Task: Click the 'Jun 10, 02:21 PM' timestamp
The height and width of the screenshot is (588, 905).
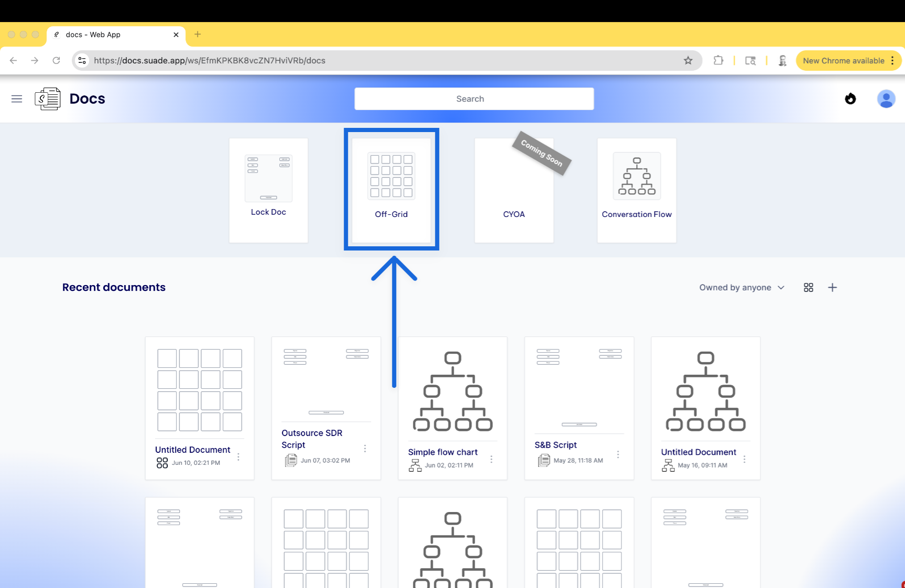Action: coord(196,463)
